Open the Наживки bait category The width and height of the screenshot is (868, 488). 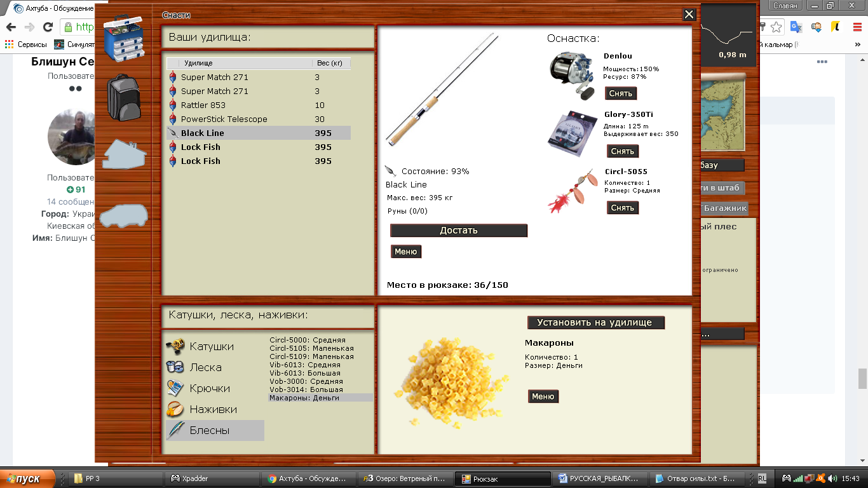click(213, 409)
